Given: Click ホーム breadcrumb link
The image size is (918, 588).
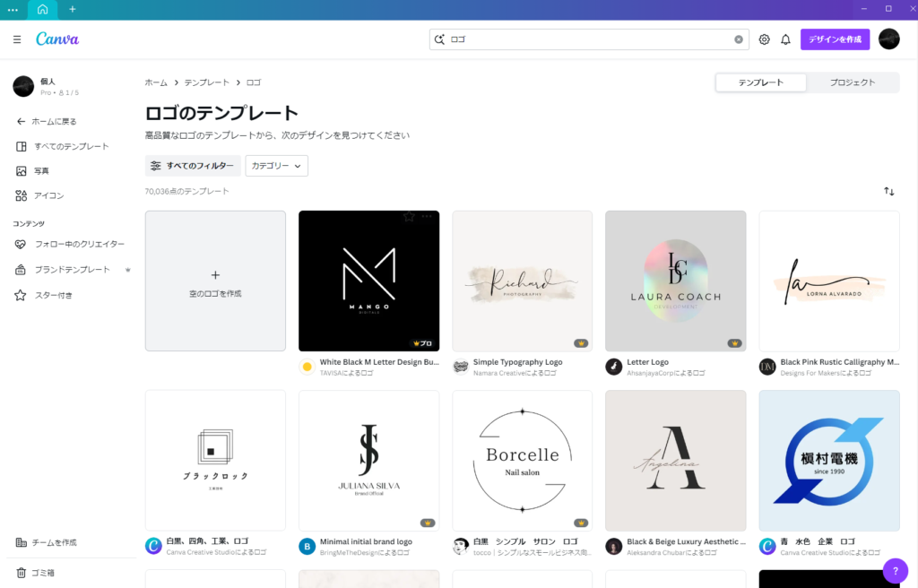Looking at the screenshot, I should click(156, 82).
